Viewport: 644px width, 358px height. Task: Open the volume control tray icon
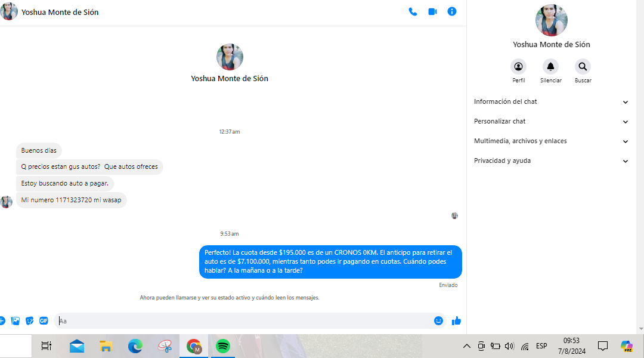[x=509, y=346]
